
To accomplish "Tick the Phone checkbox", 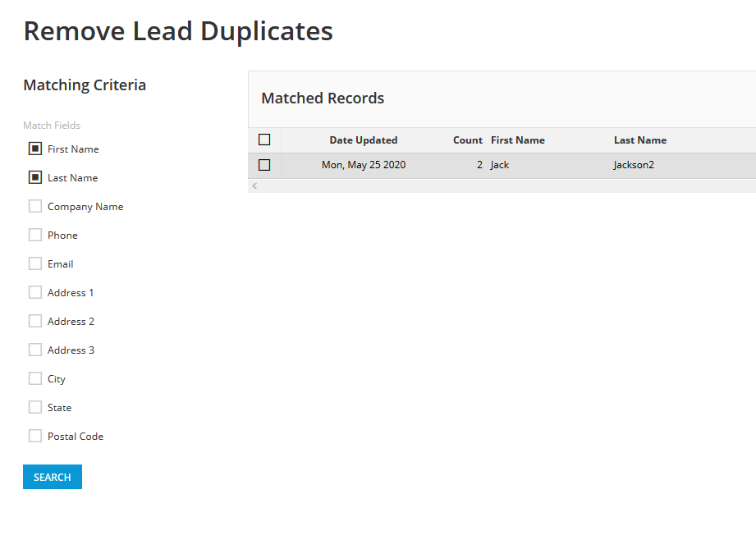I will click(35, 236).
